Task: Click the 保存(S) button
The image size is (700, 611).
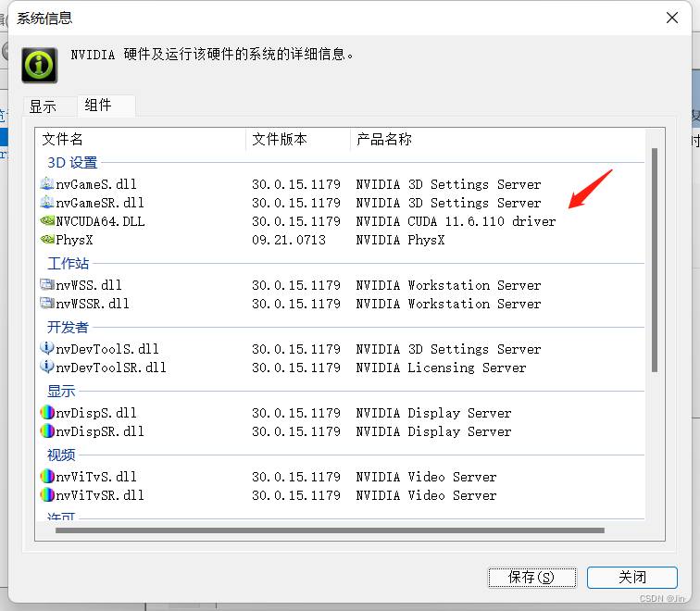Action: pyautogui.click(x=531, y=578)
